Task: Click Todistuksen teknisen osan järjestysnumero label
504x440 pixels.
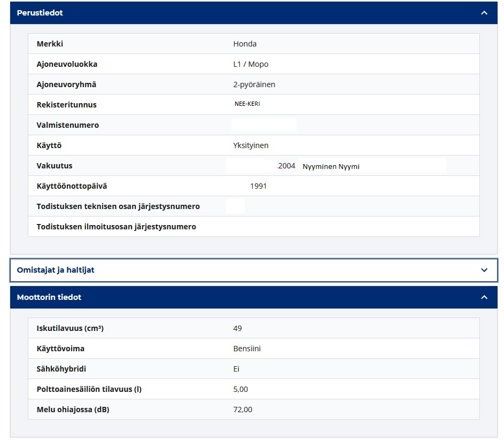Action: (118, 206)
